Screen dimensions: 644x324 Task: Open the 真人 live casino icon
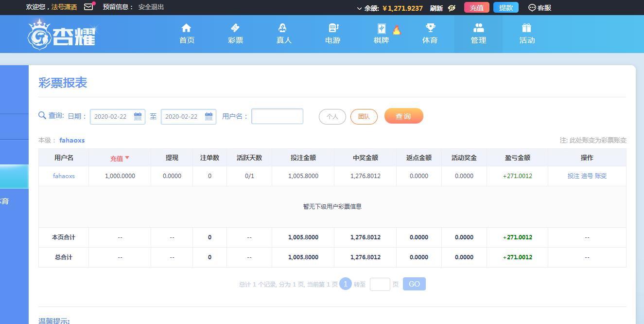click(284, 28)
